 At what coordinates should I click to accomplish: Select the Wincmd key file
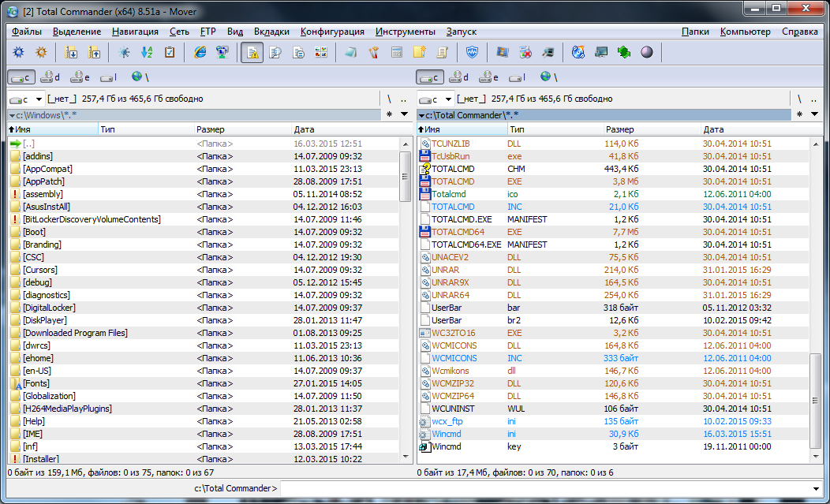pyautogui.click(x=613, y=446)
